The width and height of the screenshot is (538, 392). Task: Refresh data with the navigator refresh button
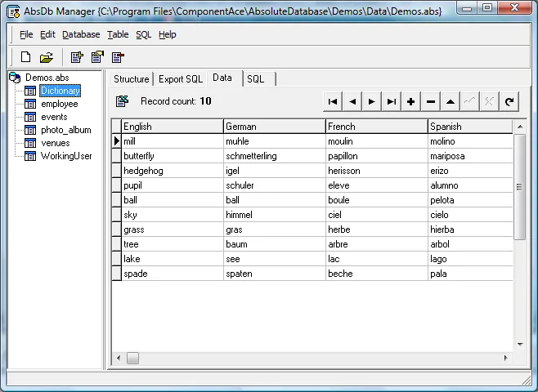pos(509,101)
